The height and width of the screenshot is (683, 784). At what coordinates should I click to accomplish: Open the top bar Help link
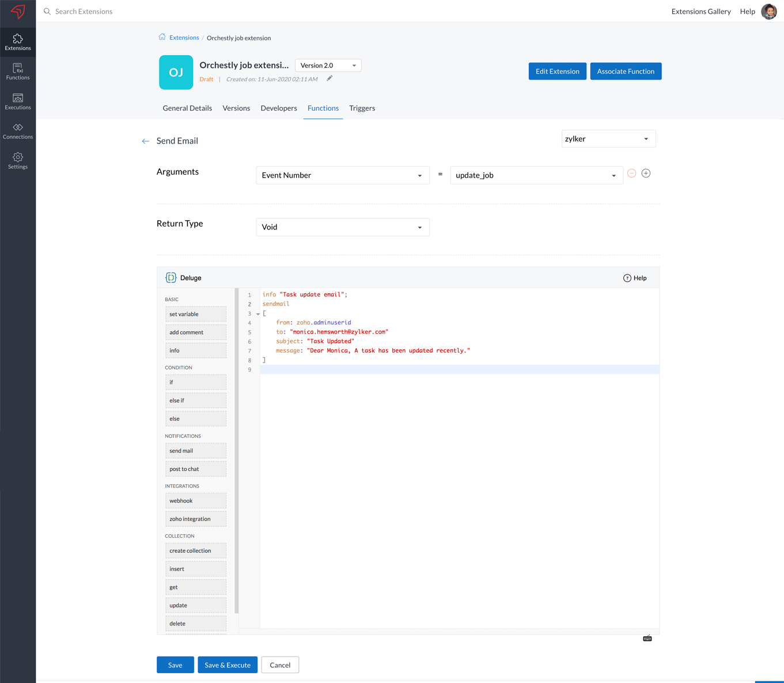[x=748, y=12]
